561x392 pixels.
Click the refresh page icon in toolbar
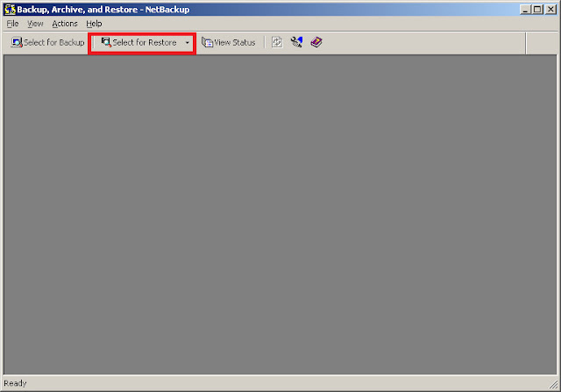click(277, 42)
